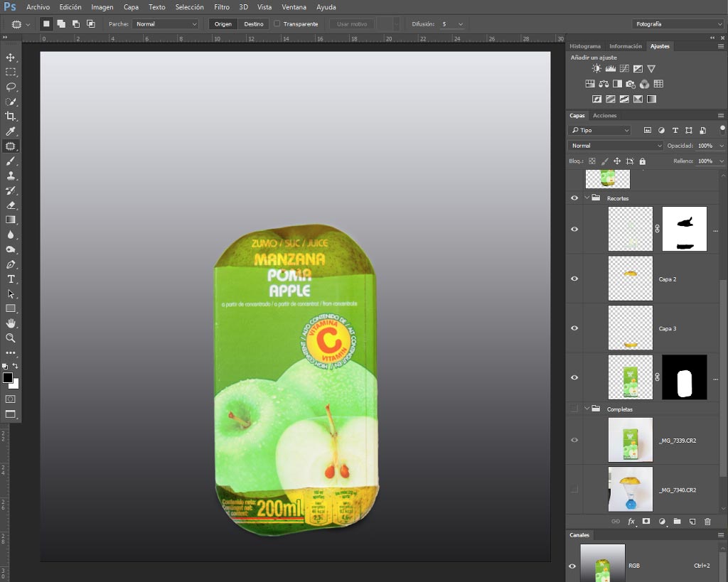Select the Gradient tool
Image resolution: width=728 pixels, height=582 pixels.
pos(10,220)
